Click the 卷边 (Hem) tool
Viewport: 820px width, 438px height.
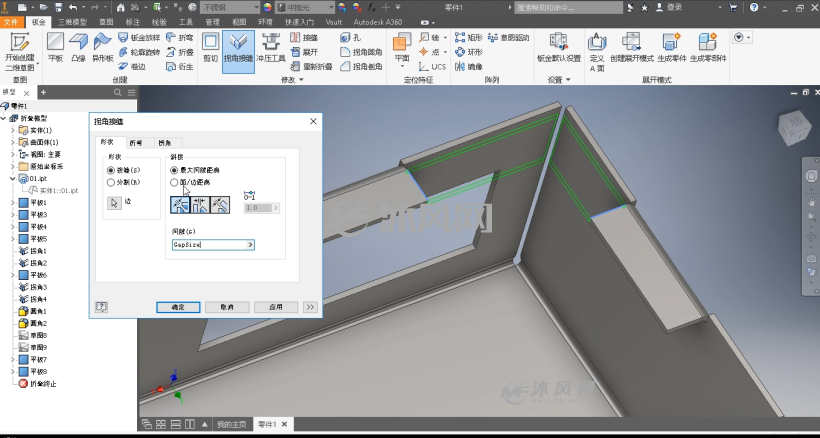(132, 66)
